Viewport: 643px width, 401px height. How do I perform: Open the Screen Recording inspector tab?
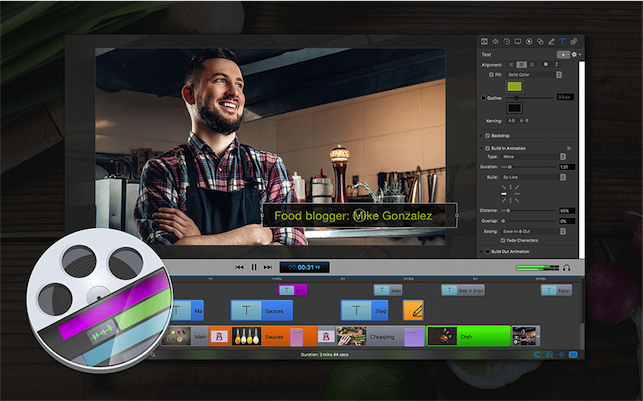coord(518,41)
